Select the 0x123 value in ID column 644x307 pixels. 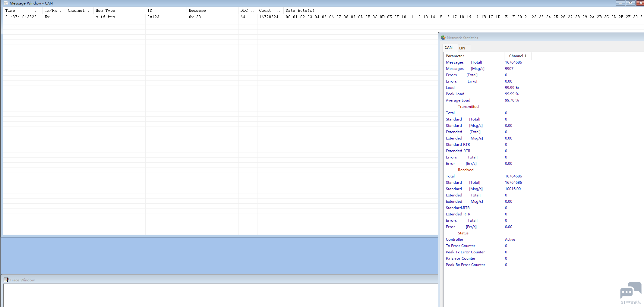[153, 17]
